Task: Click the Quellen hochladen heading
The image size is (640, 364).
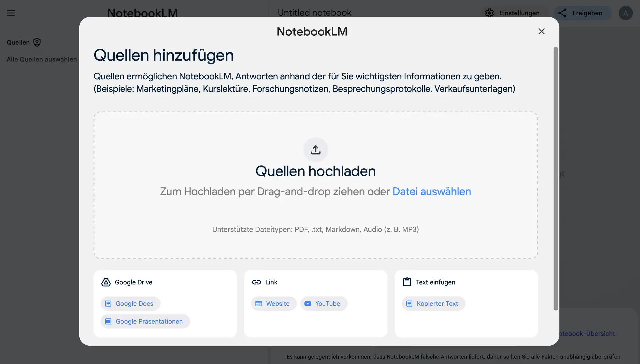Action: point(315,171)
